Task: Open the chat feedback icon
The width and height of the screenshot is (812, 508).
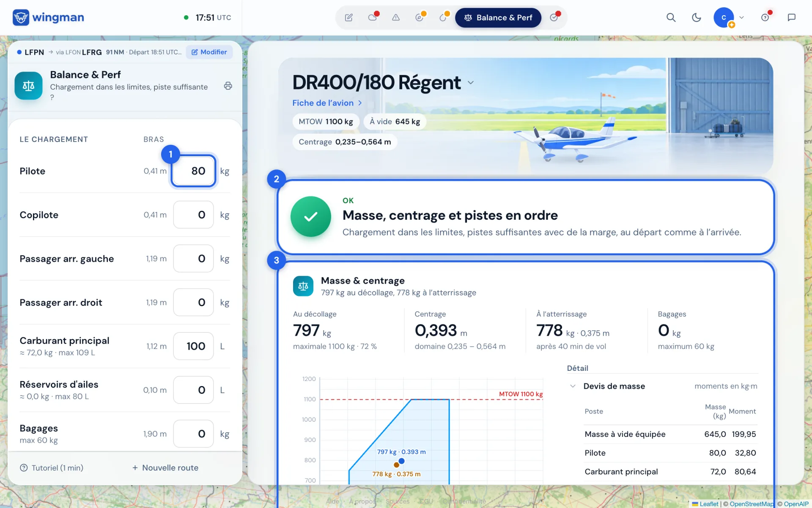Action: 792,17
